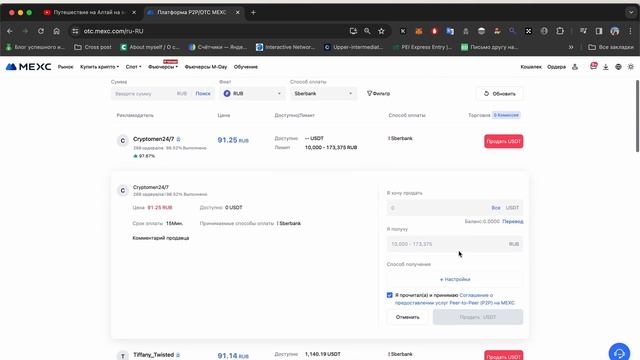Open the Extensions puzzle icon
This screenshot has width=640, height=360.
click(560, 31)
